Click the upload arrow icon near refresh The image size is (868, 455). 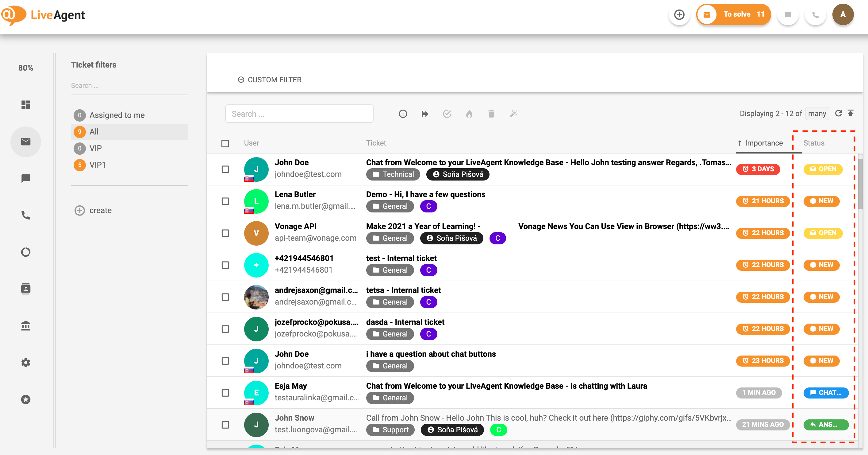tap(851, 113)
